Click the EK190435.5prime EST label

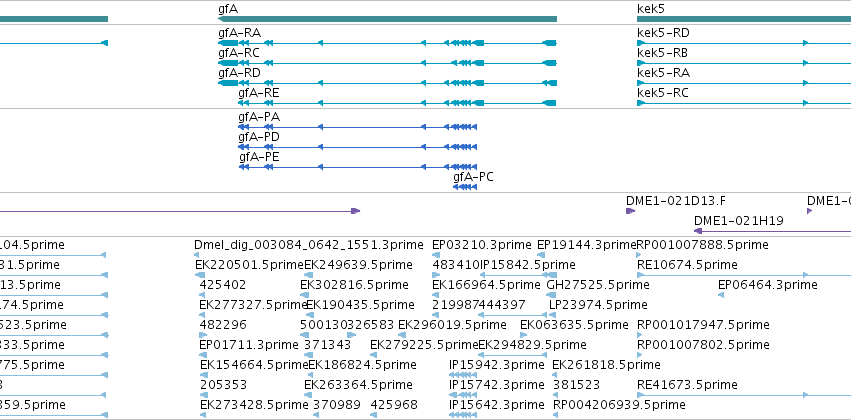(x=360, y=305)
